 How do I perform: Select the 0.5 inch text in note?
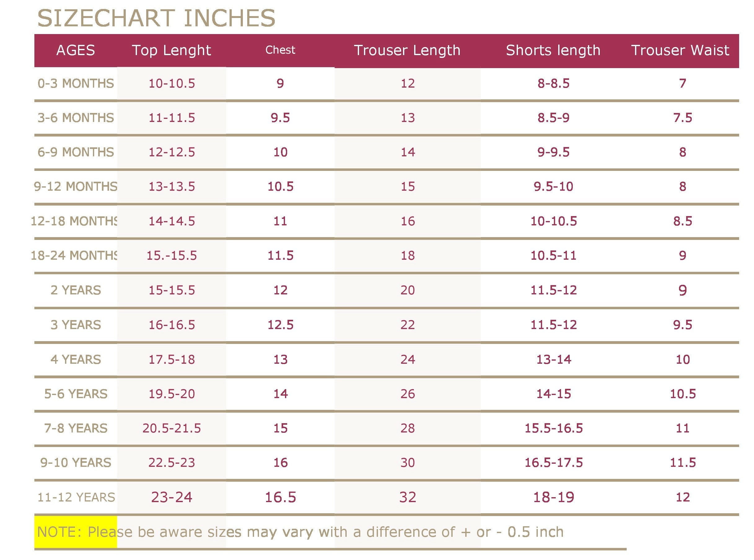pyautogui.click(x=535, y=532)
